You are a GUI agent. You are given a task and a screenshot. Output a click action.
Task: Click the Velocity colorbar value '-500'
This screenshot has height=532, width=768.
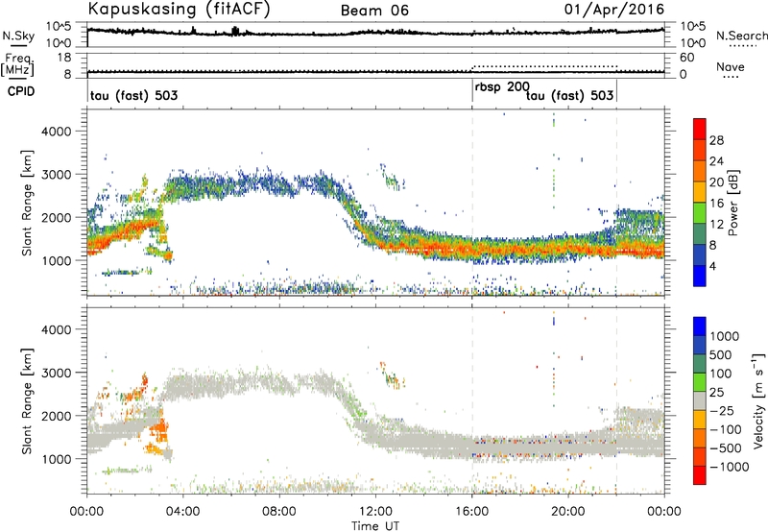pyautogui.click(x=726, y=447)
